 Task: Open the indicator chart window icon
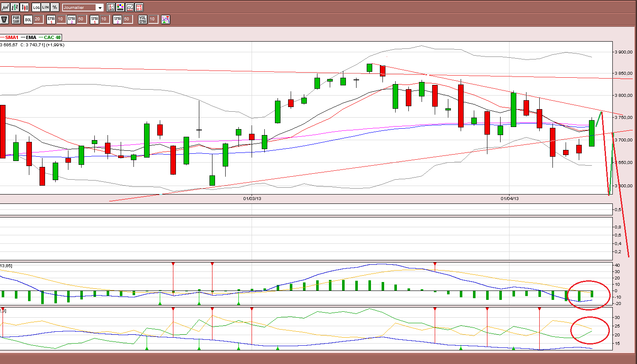[x=130, y=7]
